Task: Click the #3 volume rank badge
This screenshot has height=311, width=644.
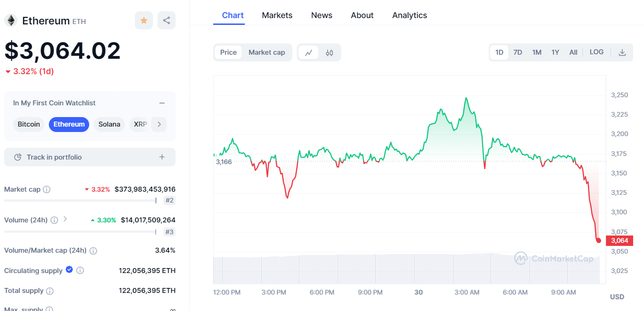Action: click(x=170, y=232)
